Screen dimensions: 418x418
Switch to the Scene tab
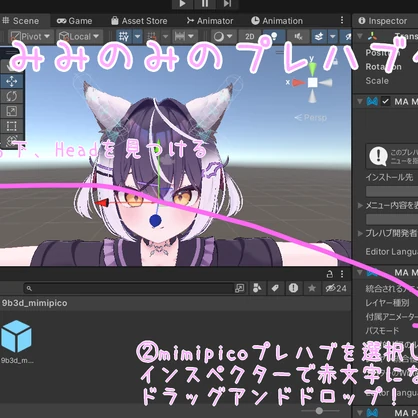[21, 21]
